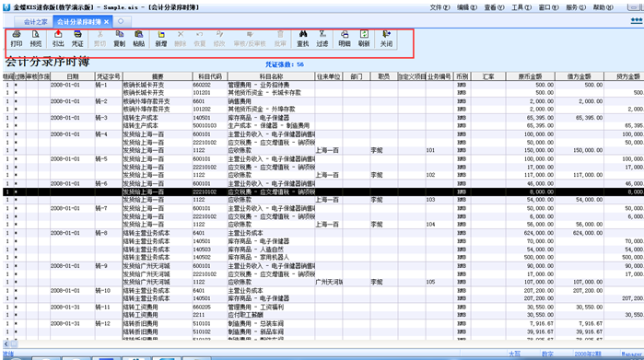Click the 科目名称 column header

(x=271, y=76)
